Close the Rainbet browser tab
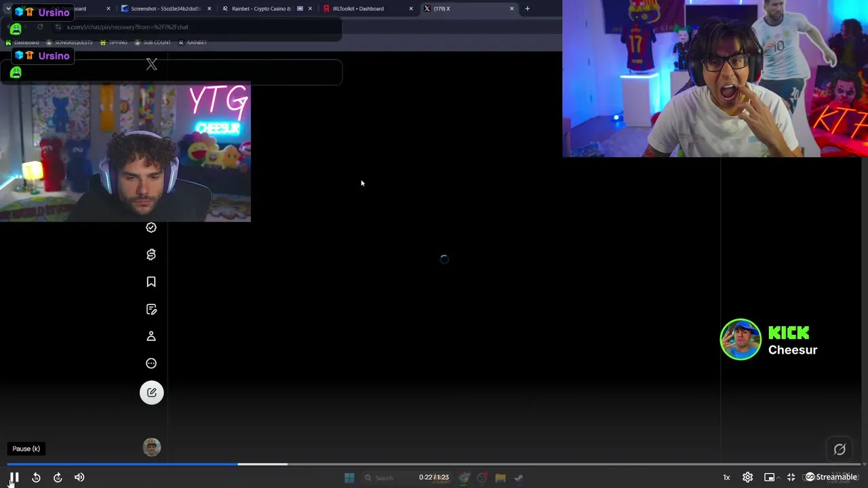This screenshot has width=868, height=488. [x=310, y=9]
